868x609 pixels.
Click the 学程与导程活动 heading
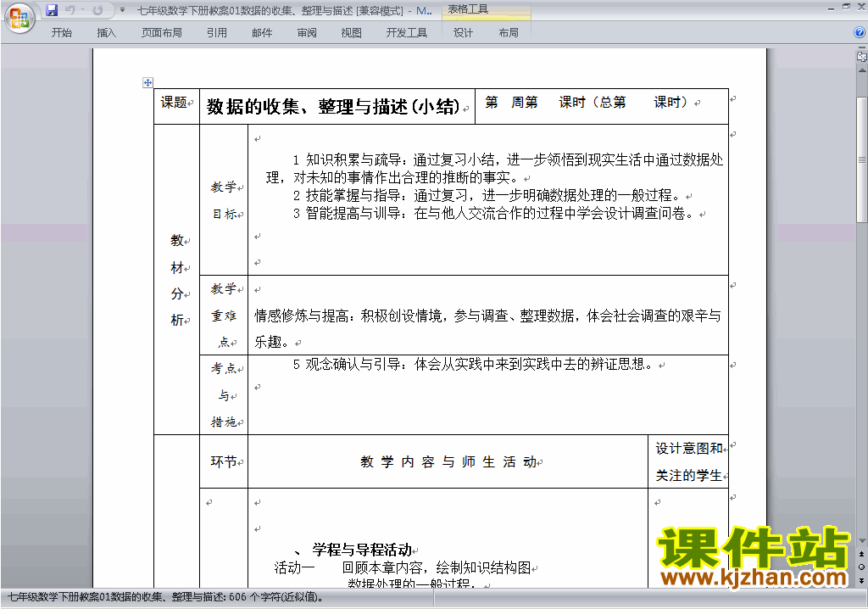tap(362, 550)
